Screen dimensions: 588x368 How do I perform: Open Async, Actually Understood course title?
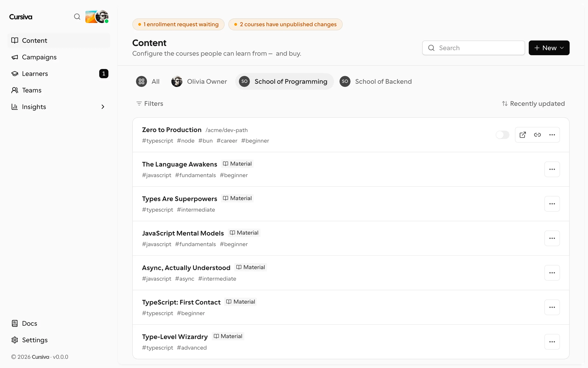pos(186,268)
